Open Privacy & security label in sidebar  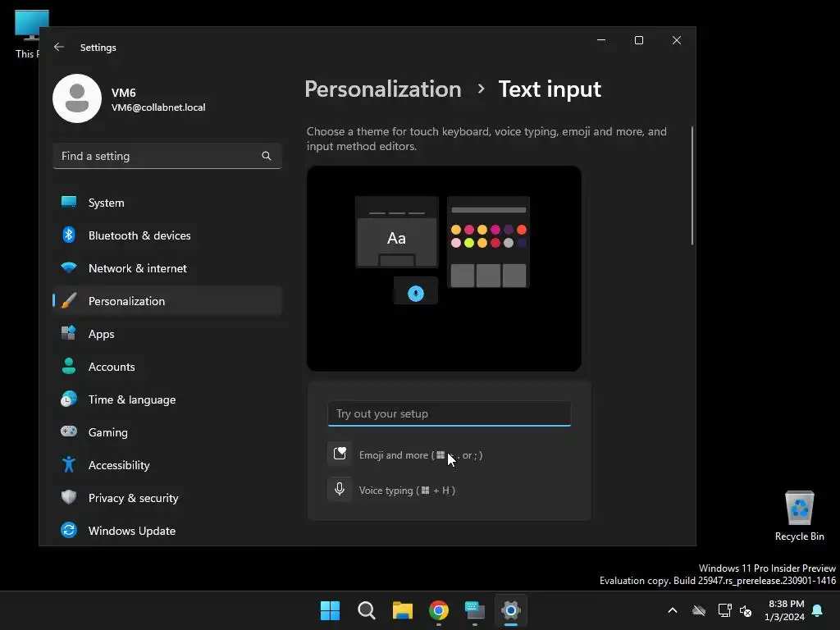click(134, 498)
